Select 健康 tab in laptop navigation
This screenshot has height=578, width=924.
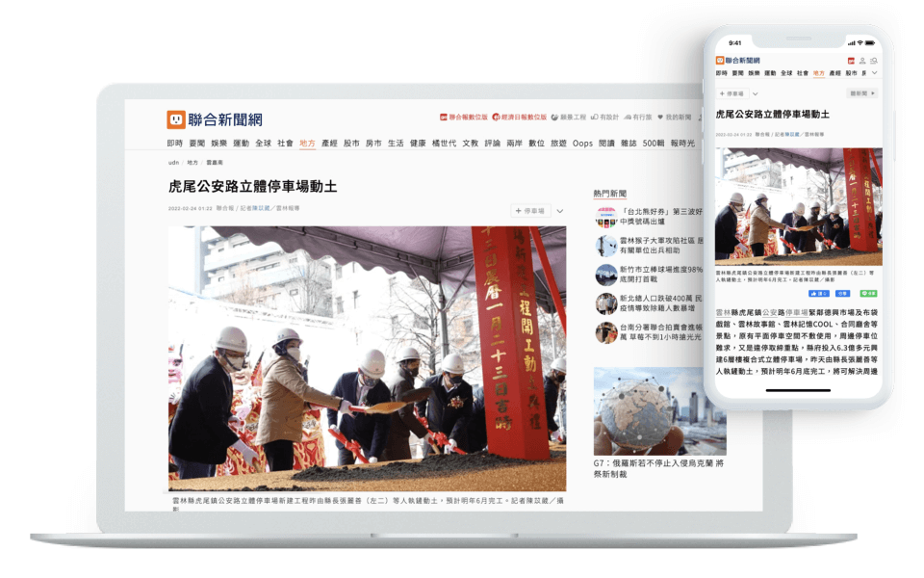(418, 144)
